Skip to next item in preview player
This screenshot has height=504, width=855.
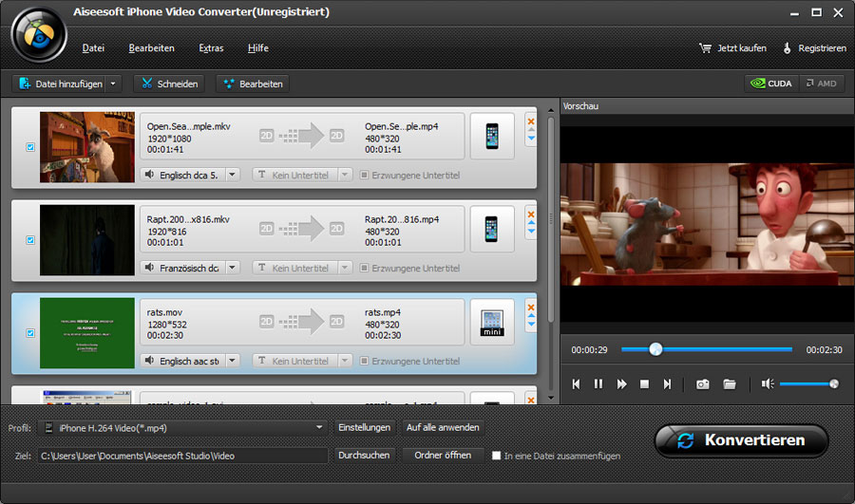click(667, 384)
